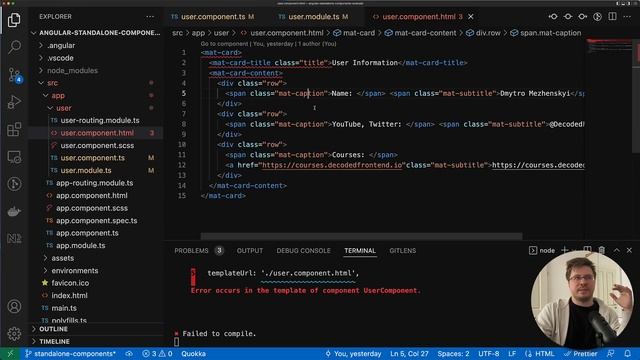The height and width of the screenshot is (360, 640).
Task: Click the cloud sync icon in status bar
Action: click(x=129, y=353)
